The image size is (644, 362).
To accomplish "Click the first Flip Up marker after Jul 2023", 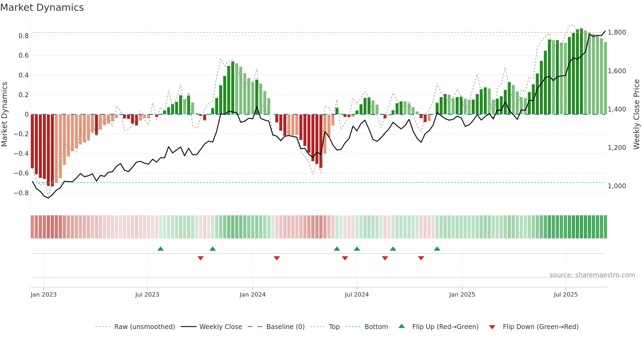I will pyautogui.click(x=160, y=249).
